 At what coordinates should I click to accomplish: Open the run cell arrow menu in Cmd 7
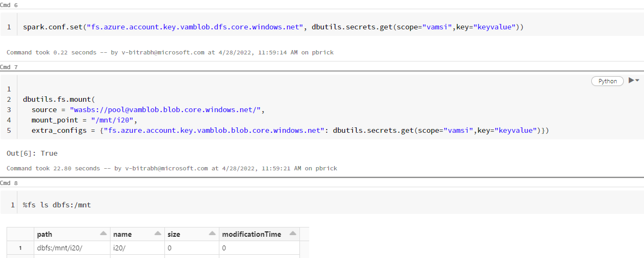(x=634, y=81)
